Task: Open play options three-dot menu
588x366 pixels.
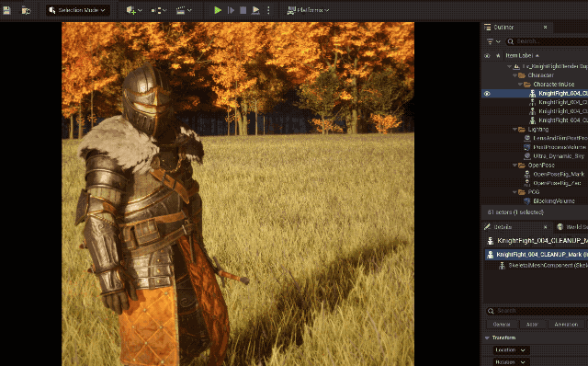Action: (x=268, y=10)
